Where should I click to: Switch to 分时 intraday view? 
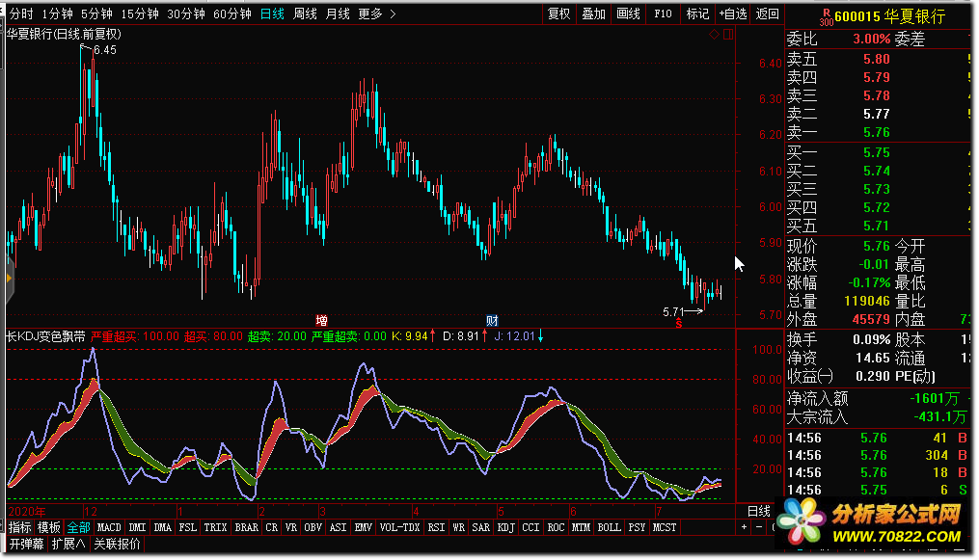tap(21, 13)
